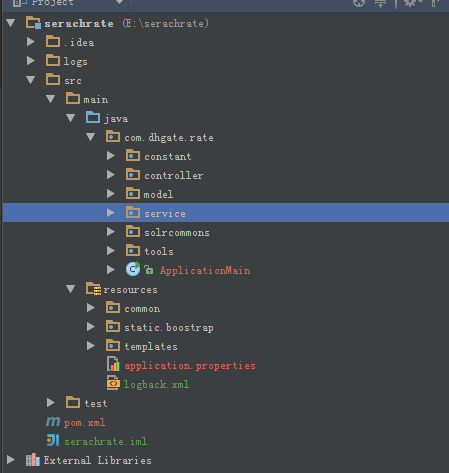Click the serachrate.iml module file icon
The width and height of the screenshot is (449, 473).
click(53, 440)
